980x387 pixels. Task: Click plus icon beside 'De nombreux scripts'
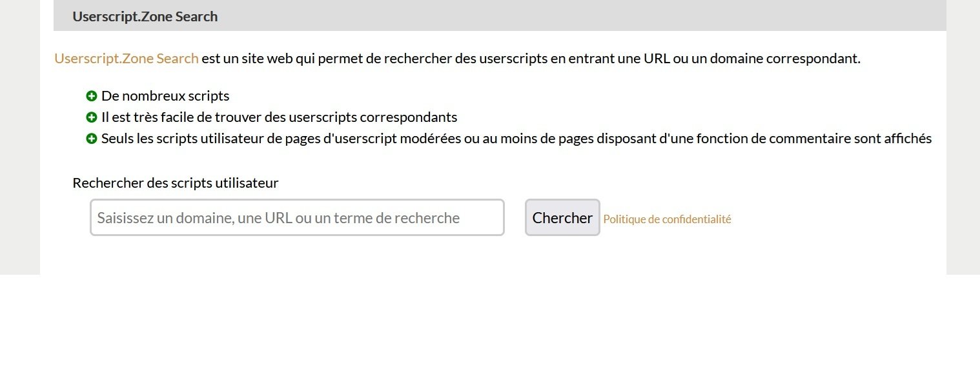click(92, 96)
